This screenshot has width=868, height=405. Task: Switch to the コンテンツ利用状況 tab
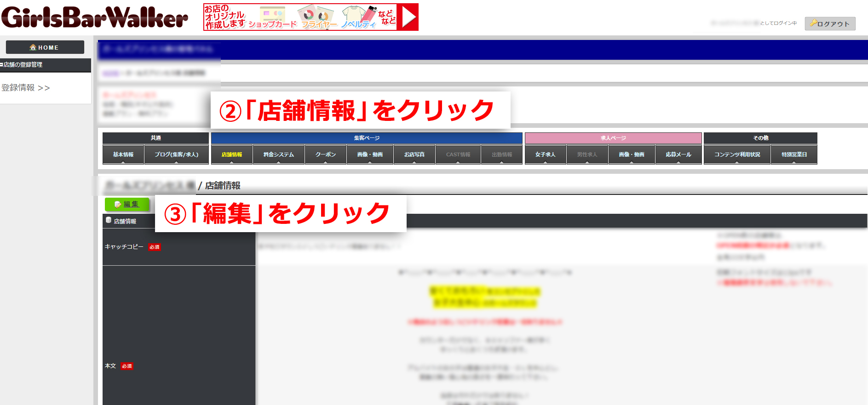(737, 154)
